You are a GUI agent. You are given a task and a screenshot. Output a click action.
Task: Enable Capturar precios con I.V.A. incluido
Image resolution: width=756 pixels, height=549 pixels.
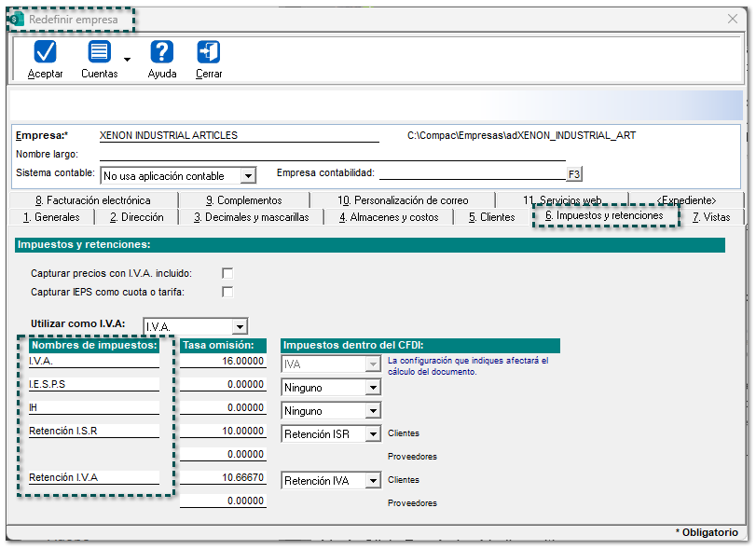tap(227, 273)
